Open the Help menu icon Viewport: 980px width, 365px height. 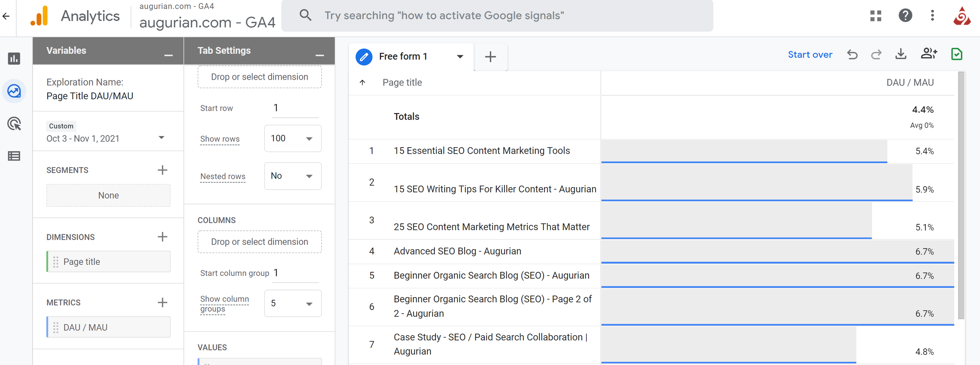(x=905, y=16)
